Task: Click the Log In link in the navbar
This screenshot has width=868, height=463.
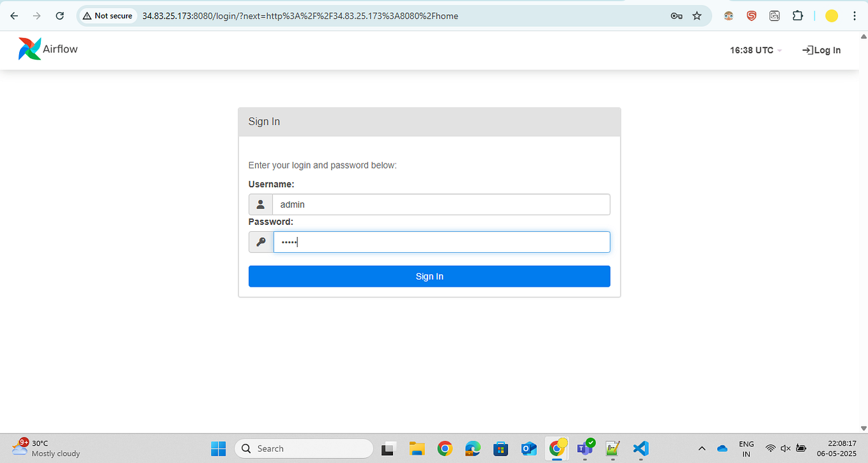Action: coord(821,50)
